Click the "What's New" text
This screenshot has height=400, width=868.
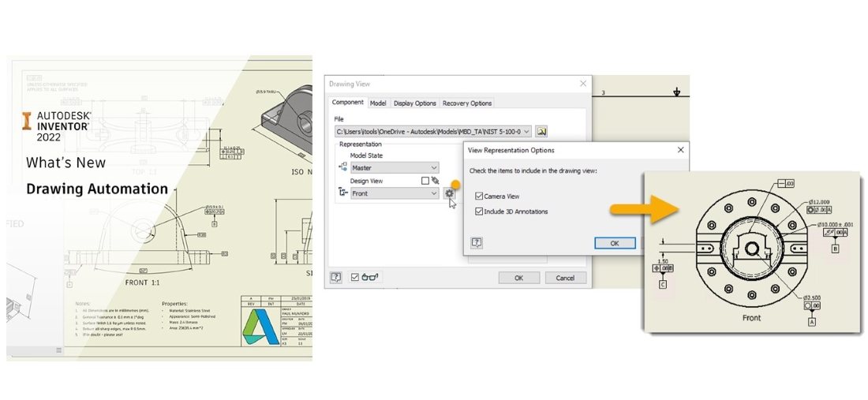coord(65,162)
